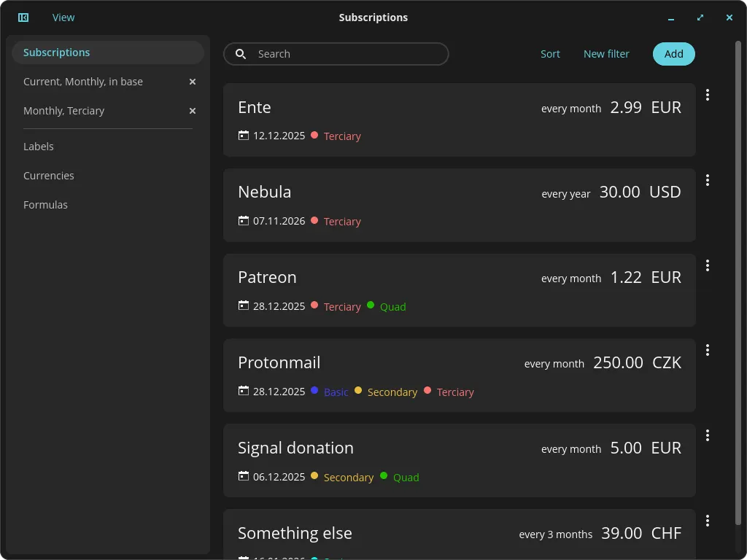Click the Add button
Image resolution: width=747 pixels, height=560 pixels.
[673, 54]
